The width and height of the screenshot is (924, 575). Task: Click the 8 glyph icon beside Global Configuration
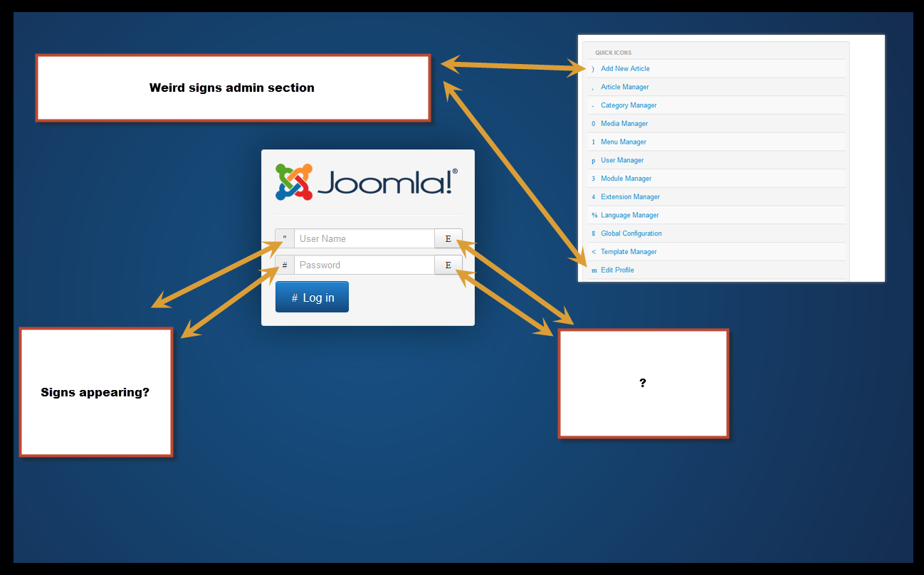pyautogui.click(x=594, y=233)
